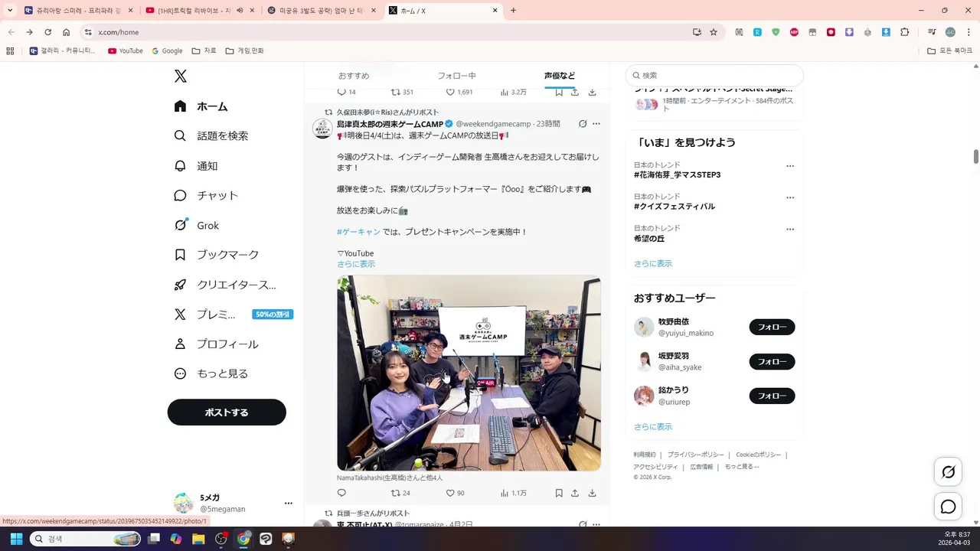Click the #ゲーキャン hashtag
980x551 pixels.
pyautogui.click(x=358, y=232)
